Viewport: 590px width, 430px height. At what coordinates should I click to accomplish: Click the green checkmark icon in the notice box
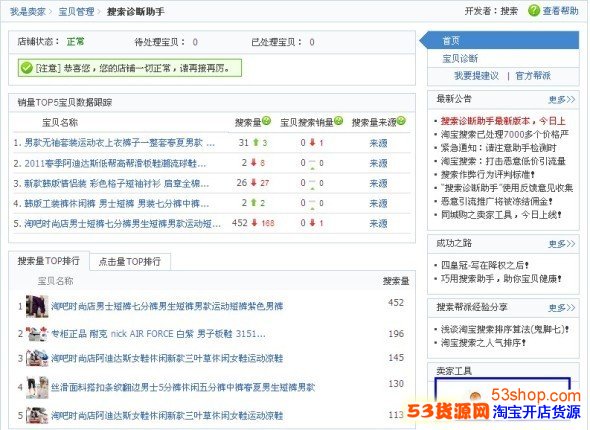pos(27,68)
